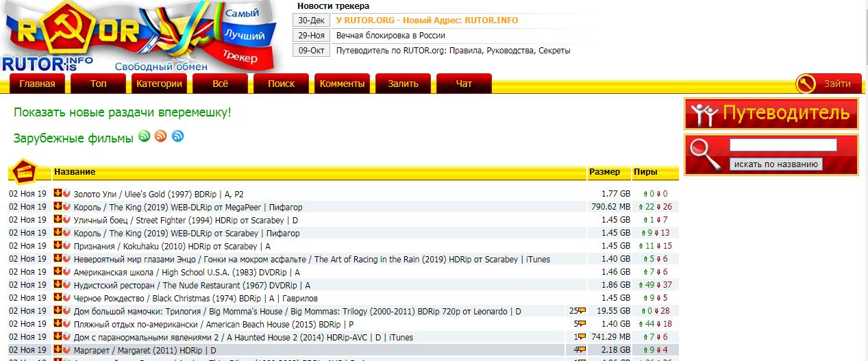Download torrent file for High School U.S.A. row
868x361 pixels.
pos(58,272)
